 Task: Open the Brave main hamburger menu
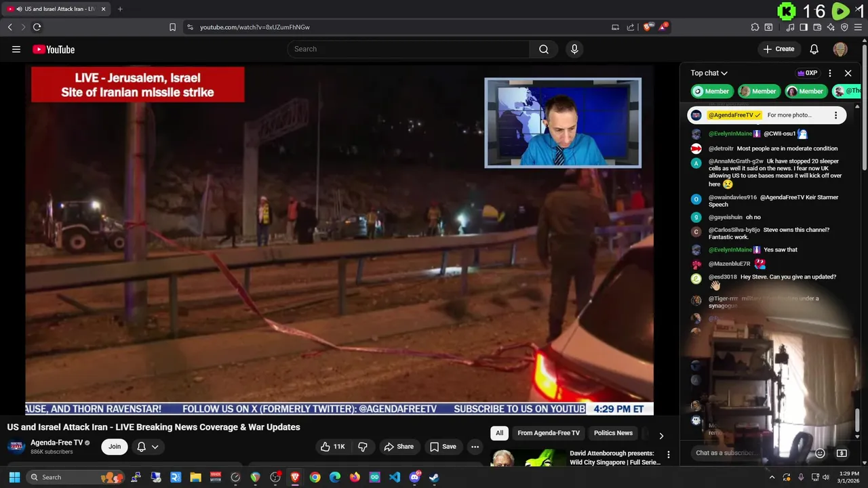(x=859, y=27)
